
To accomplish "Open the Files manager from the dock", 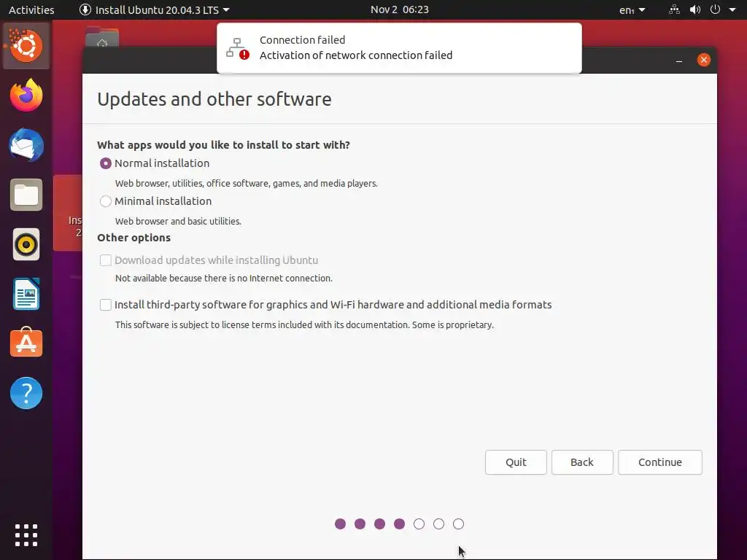I will coord(26,195).
